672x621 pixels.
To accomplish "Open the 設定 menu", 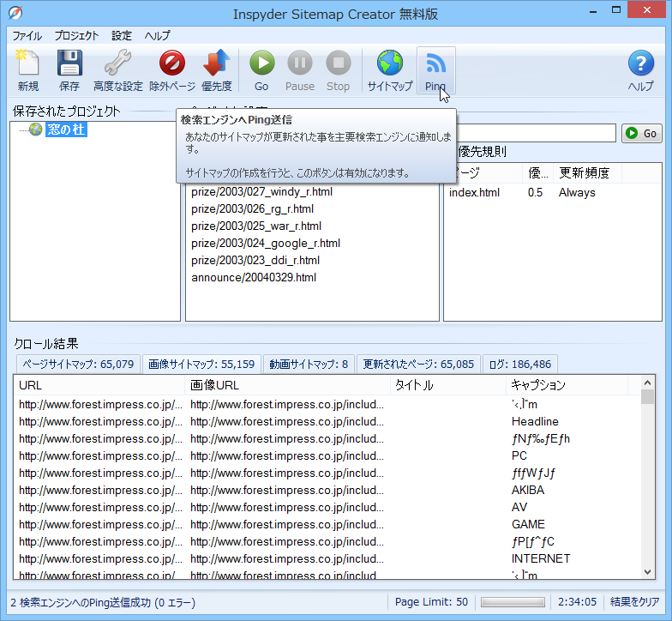I will click(x=122, y=36).
